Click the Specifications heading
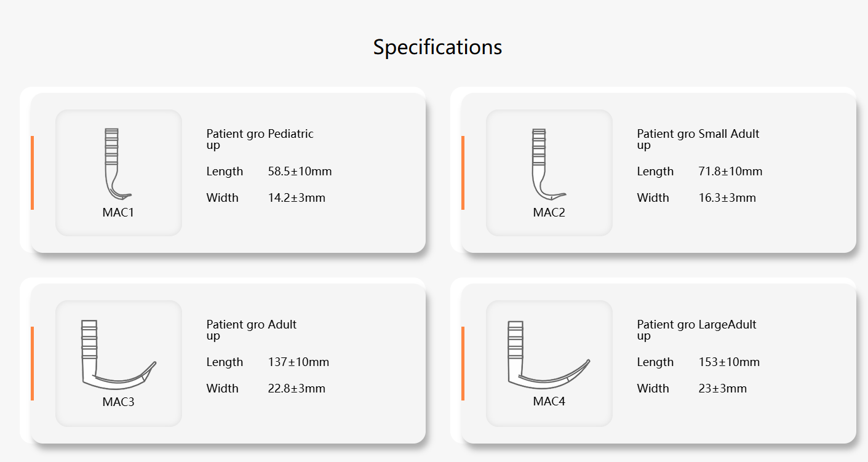 pyautogui.click(x=437, y=47)
